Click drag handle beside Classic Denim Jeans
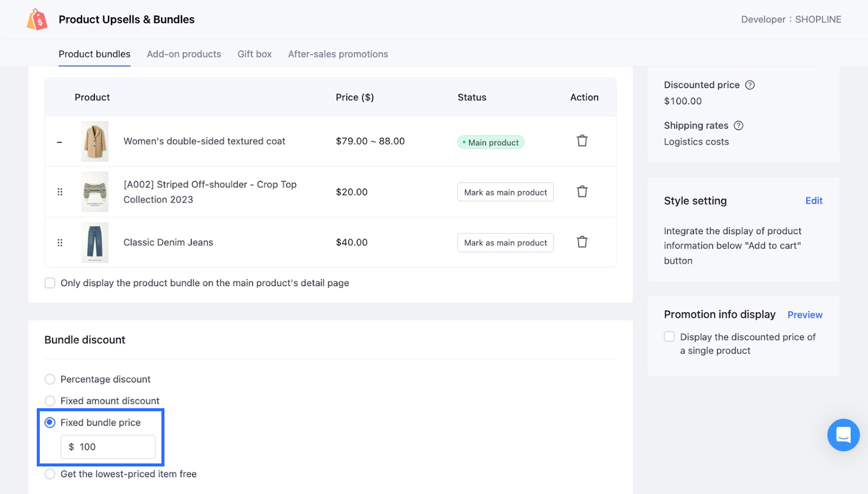Image resolution: width=868 pixels, height=494 pixels. (60, 242)
